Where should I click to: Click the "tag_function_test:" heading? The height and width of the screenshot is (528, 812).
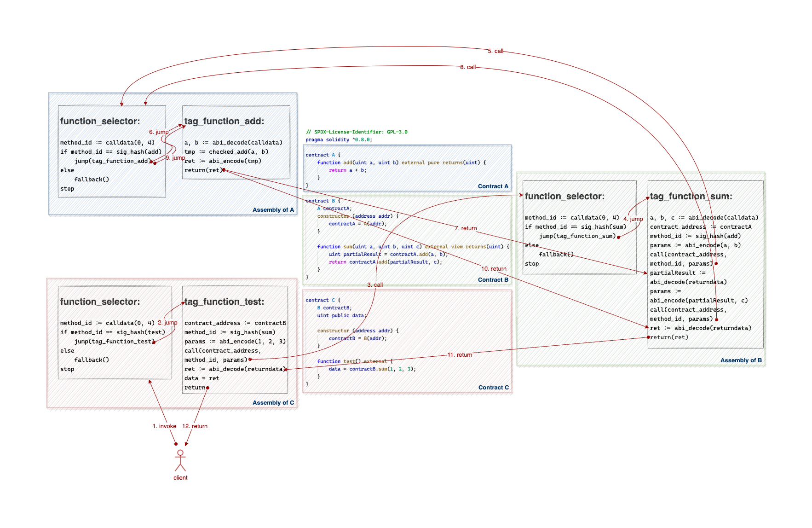point(225,302)
